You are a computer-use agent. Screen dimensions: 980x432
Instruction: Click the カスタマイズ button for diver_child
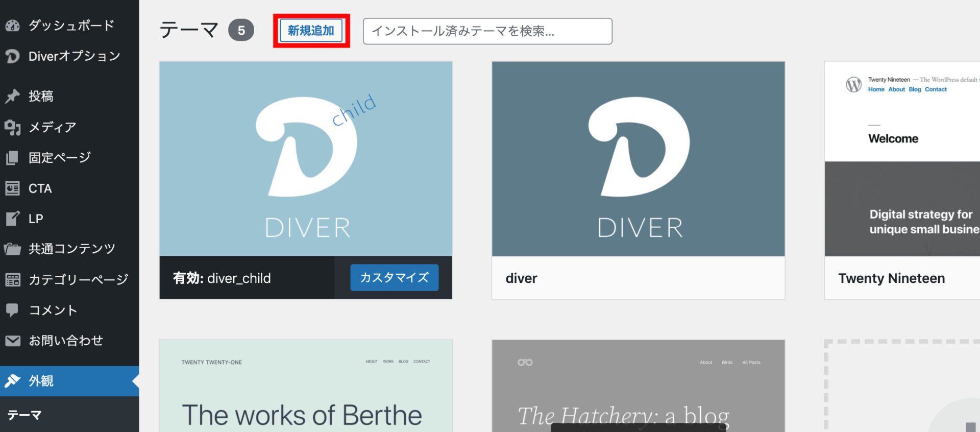pos(394,277)
